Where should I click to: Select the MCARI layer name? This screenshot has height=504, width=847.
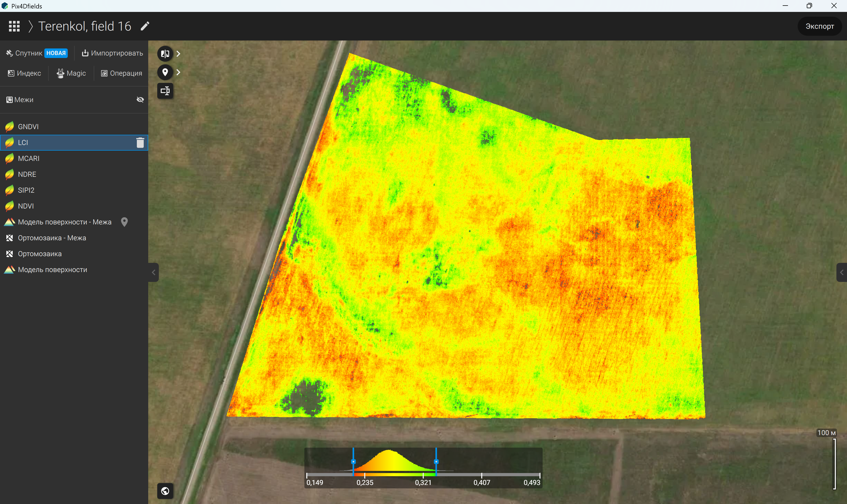pyautogui.click(x=29, y=159)
